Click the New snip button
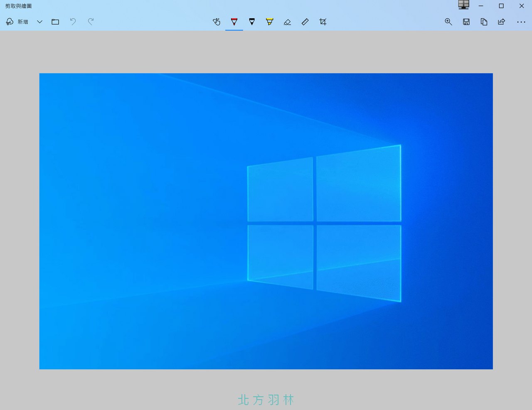 pyautogui.click(x=17, y=22)
